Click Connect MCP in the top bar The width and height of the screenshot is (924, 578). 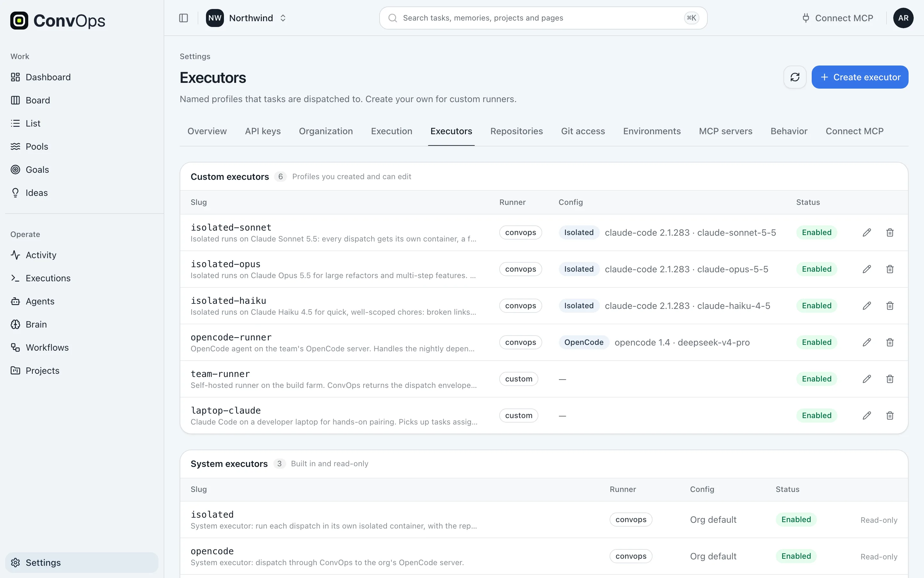(837, 18)
